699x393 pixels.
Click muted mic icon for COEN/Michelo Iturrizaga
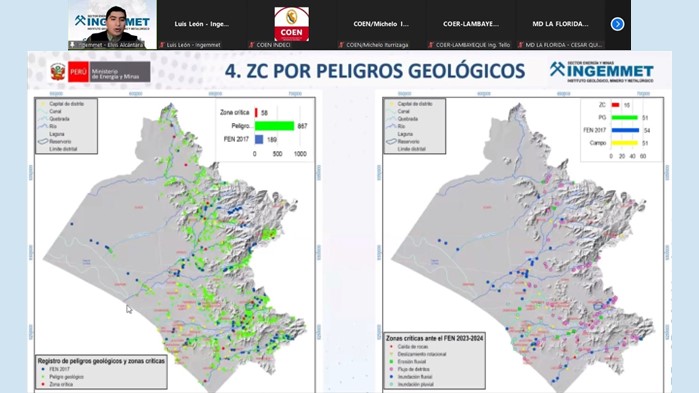pos(341,45)
